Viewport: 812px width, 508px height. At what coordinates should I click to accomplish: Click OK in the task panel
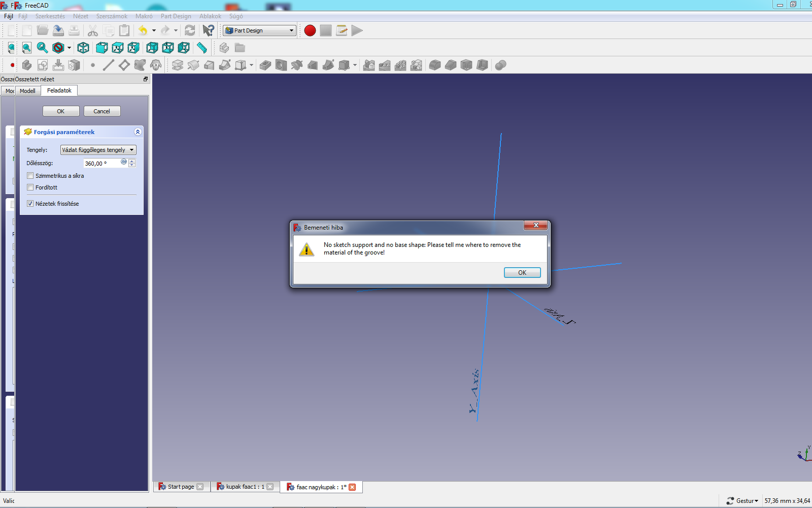coord(61,111)
